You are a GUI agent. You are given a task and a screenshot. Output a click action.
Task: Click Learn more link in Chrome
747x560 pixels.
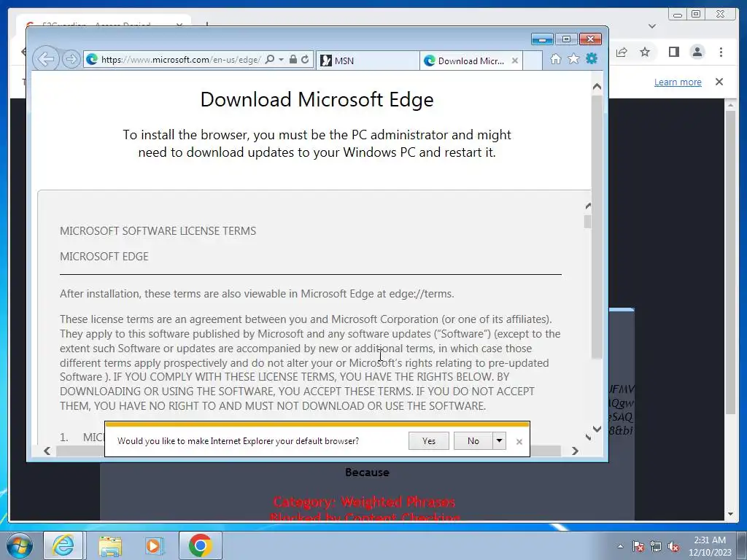point(678,82)
